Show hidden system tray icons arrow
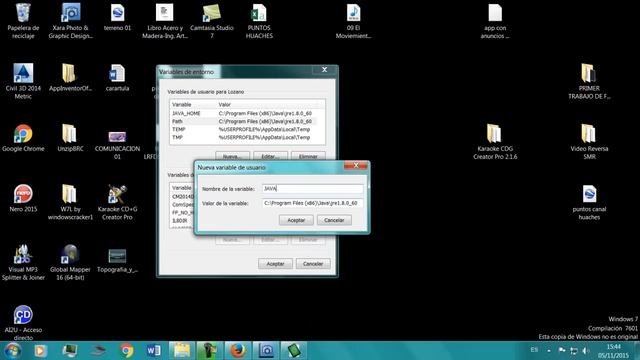Image resolution: width=640 pixels, height=360 pixels. click(549, 351)
